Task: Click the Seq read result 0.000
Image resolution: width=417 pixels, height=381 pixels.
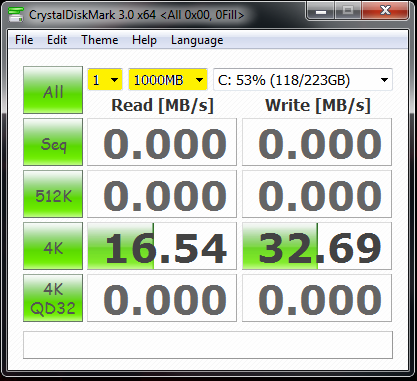Action: point(162,142)
